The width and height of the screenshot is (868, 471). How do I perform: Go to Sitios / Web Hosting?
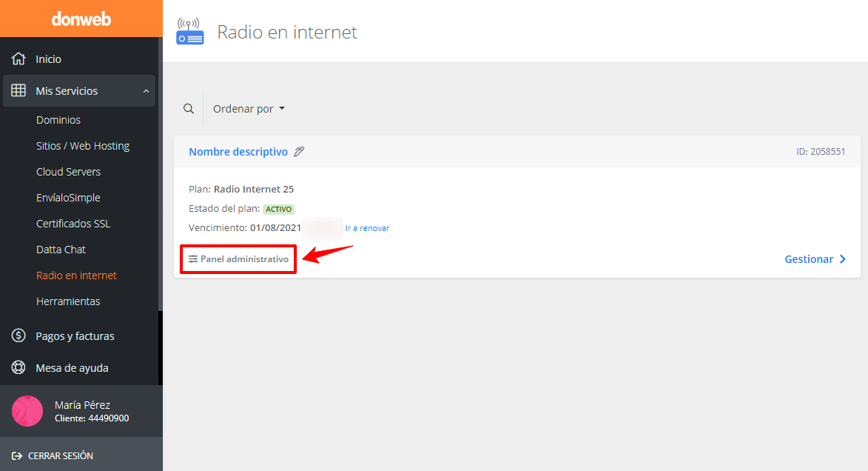pyautogui.click(x=83, y=146)
